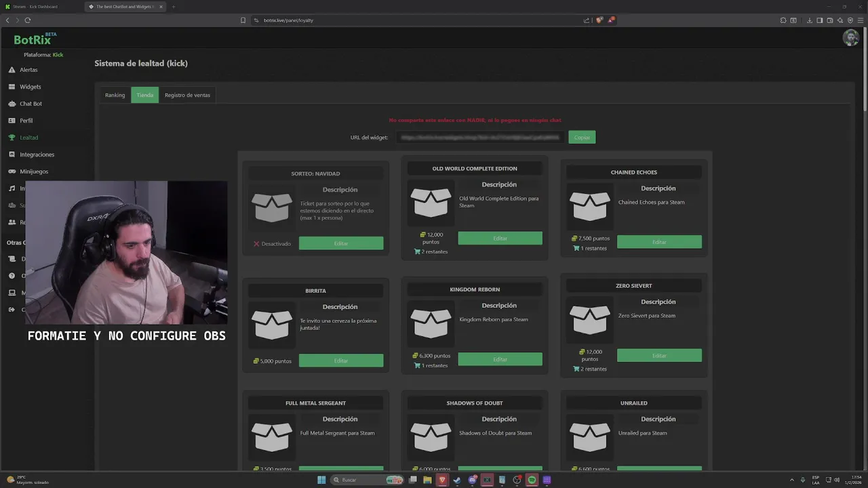Click the Windows Start button
Image resolution: width=868 pixels, height=488 pixels.
(x=321, y=480)
